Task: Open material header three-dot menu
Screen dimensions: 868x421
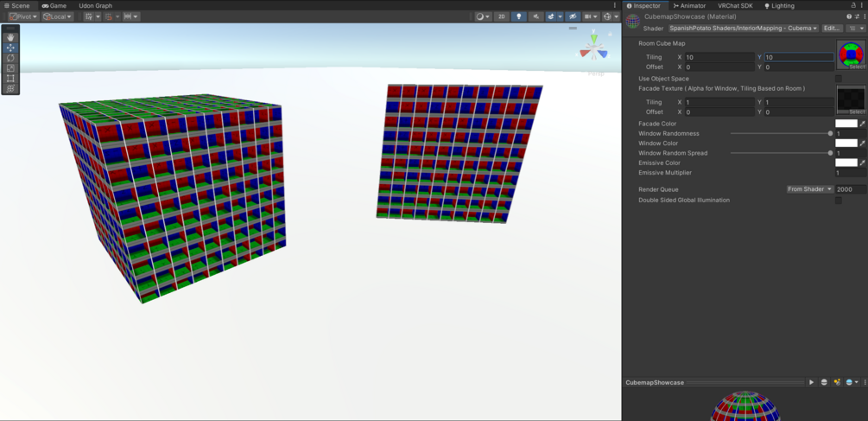Action: 863,16
